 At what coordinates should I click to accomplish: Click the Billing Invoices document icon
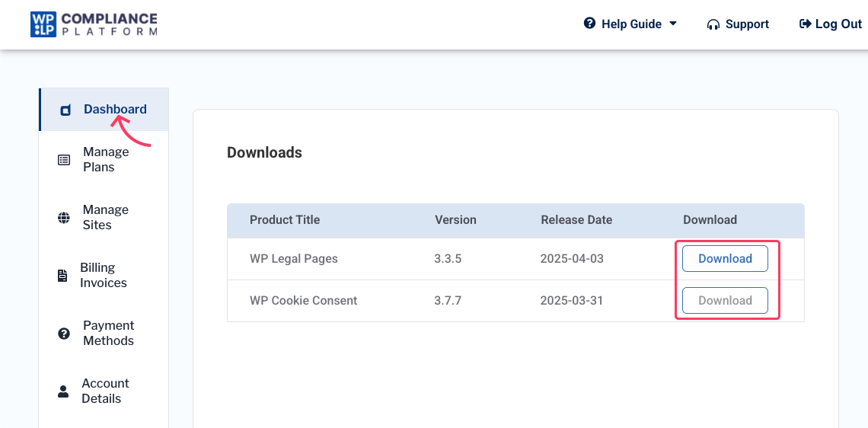click(63, 276)
